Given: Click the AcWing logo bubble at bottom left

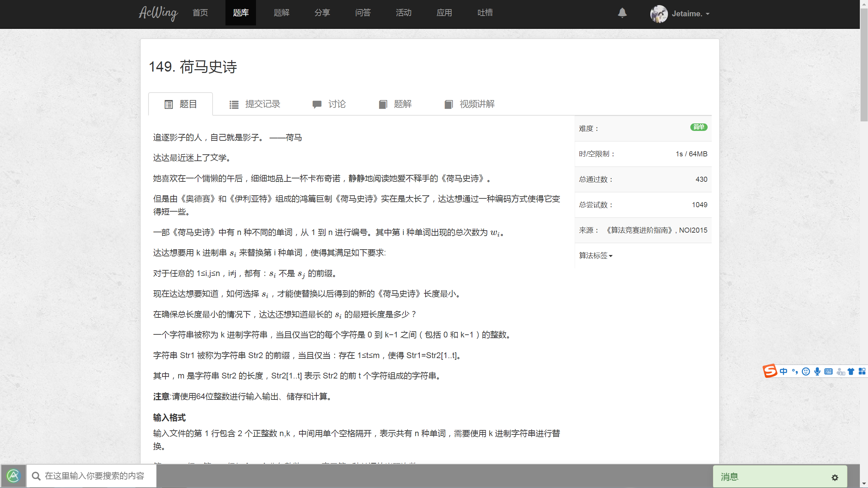Looking at the screenshot, I should click(14, 476).
